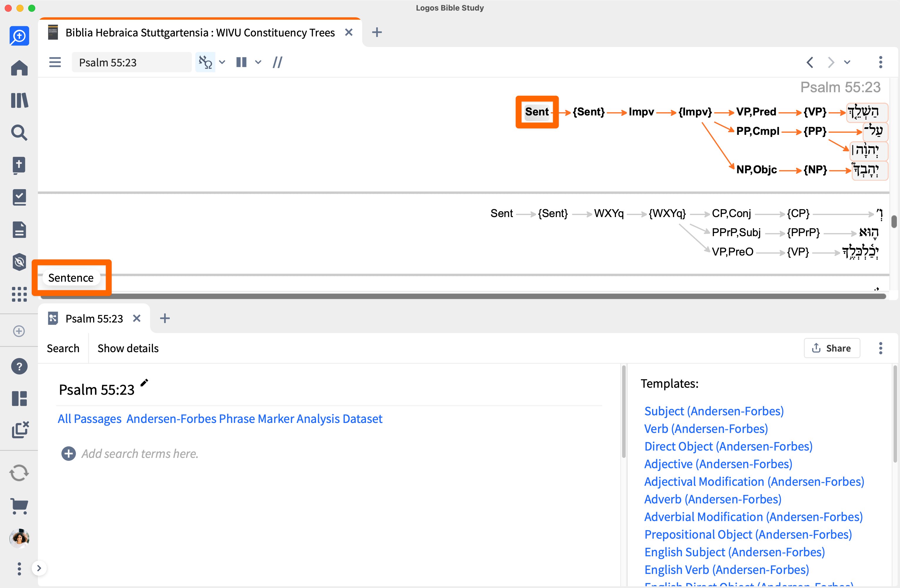Open the resource panel kebab menu
Image resolution: width=900 pixels, height=588 pixels.
click(x=880, y=62)
